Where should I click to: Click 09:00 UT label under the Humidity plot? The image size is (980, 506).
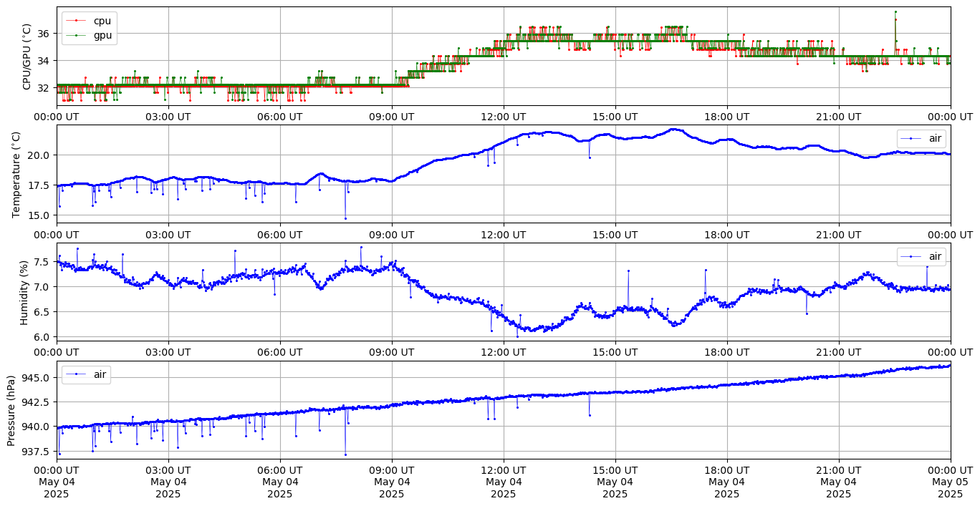[392, 352]
